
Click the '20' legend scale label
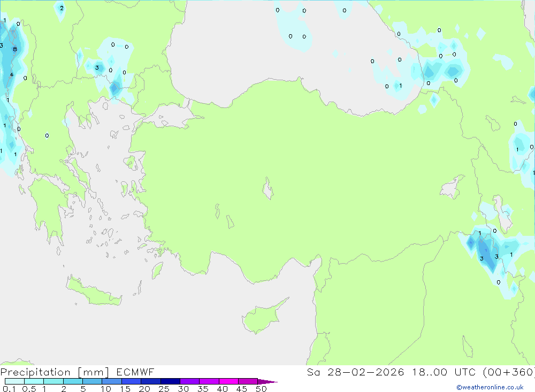144,389
